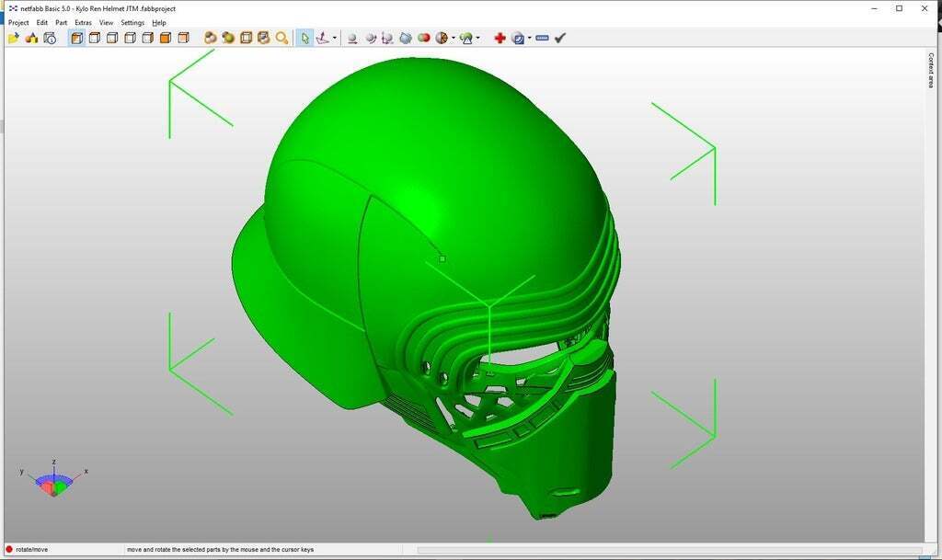
Task: Click the magnifying glass zoom icon
Action: click(x=281, y=38)
